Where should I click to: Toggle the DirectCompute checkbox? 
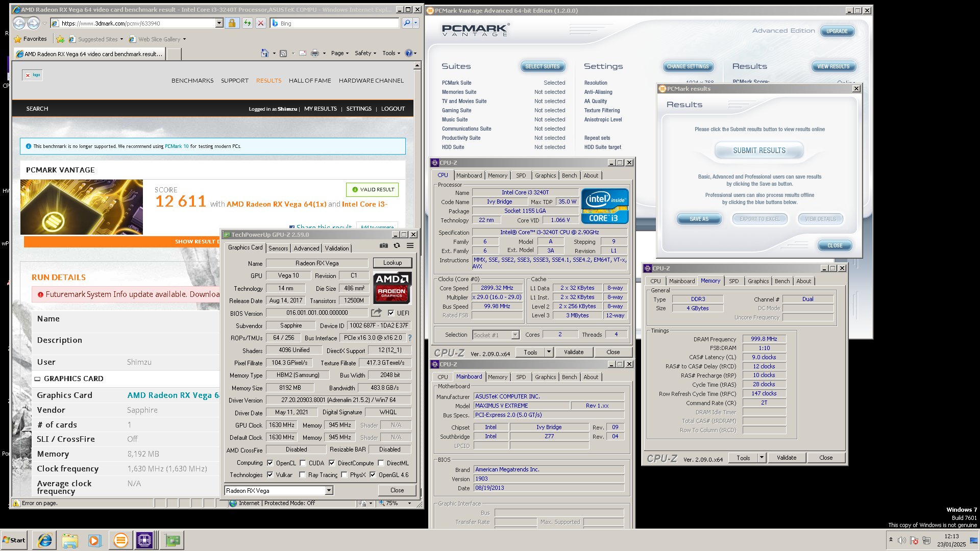tap(332, 463)
